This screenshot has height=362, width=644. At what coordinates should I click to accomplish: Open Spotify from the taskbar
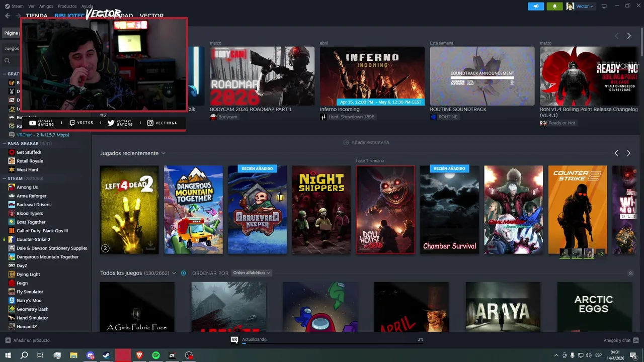(156, 355)
